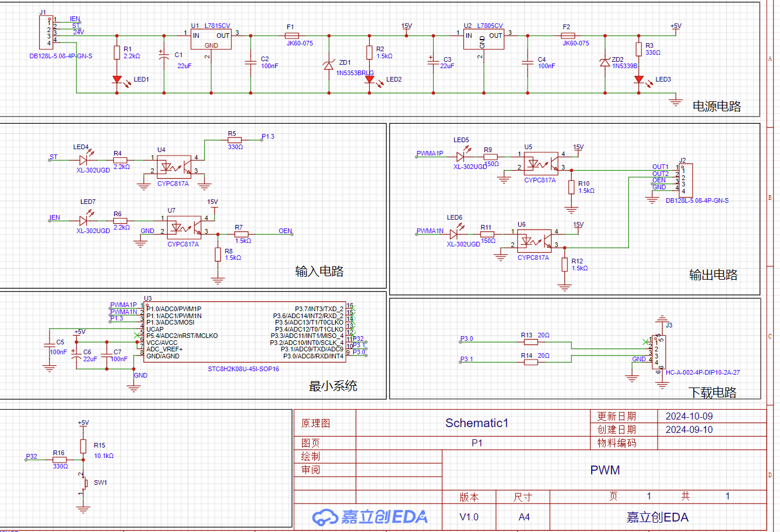Viewport: 780px width, 532px height.
Task: Click the 下载电路 section title
Action: pos(712,392)
